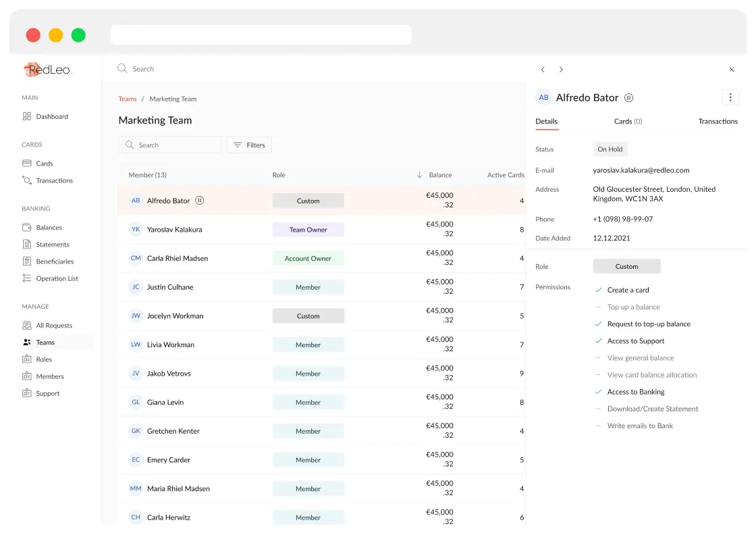Viewport: 756px width, 535px height.
Task: Open Dashboard from sidebar
Action: 45,116
